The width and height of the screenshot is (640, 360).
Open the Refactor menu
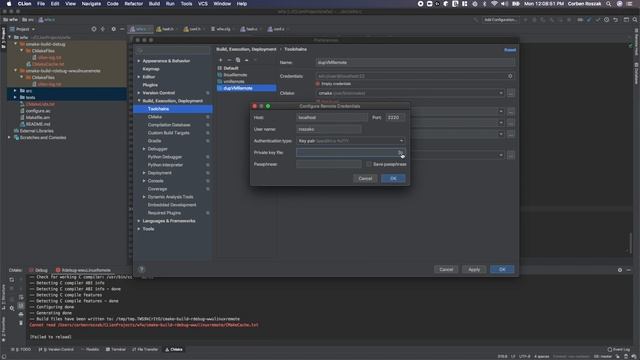pyautogui.click(x=133, y=4)
